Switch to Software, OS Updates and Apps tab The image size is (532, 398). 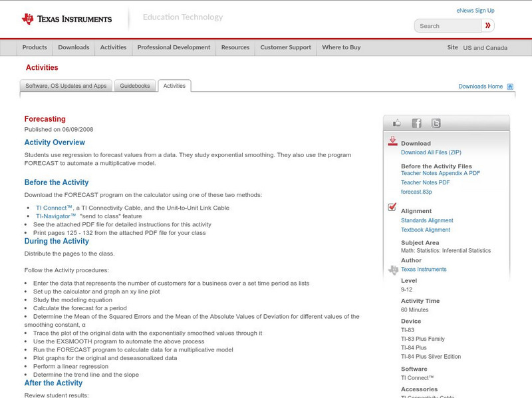pyautogui.click(x=66, y=86)
